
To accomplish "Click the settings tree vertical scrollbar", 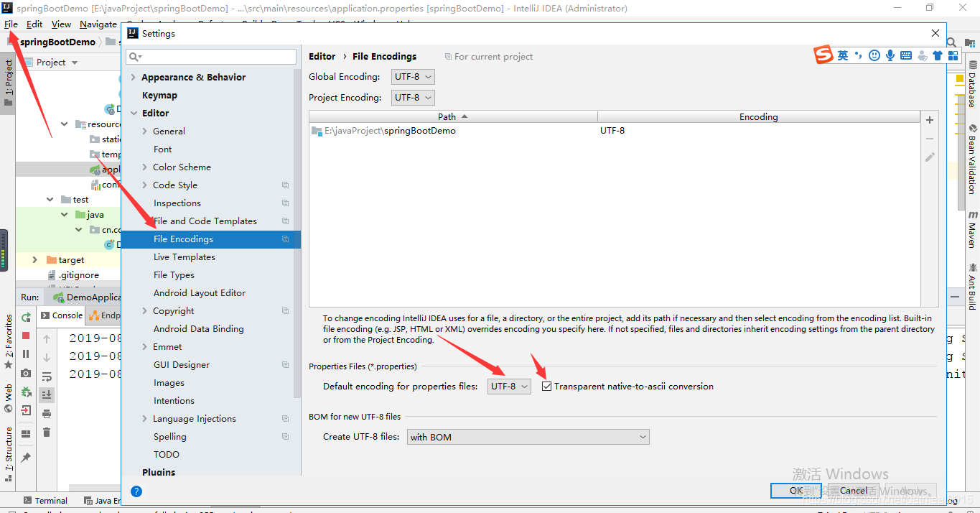I will pos(297,234).
